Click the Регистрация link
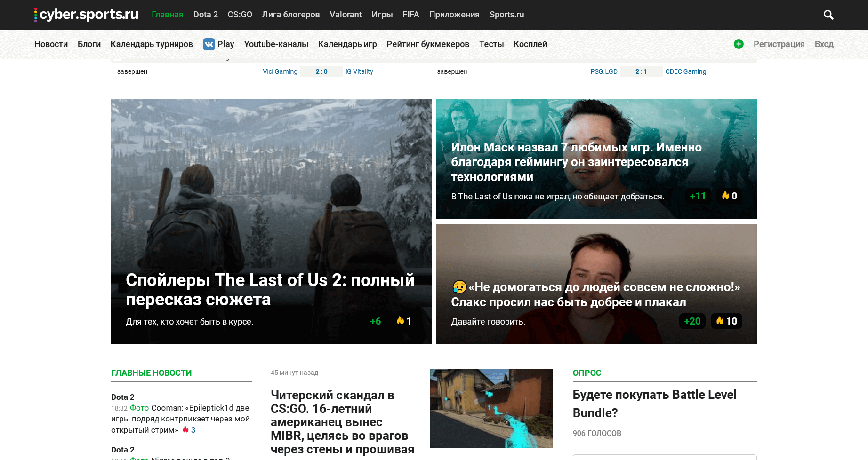This screenshot has width=868, height=460. tap(779, 44)
